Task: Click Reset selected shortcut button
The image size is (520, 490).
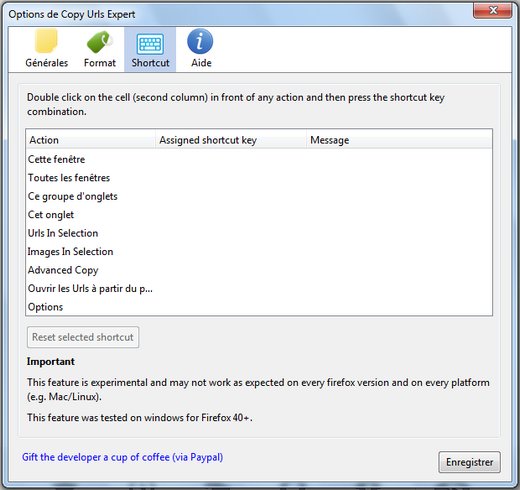Action: [x=83, y=337]
